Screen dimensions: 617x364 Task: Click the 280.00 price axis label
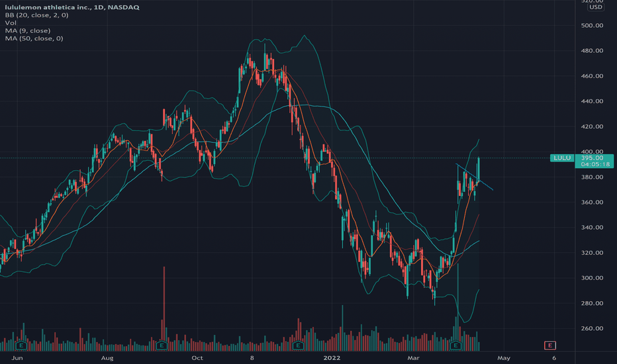(x=592, y=303)
